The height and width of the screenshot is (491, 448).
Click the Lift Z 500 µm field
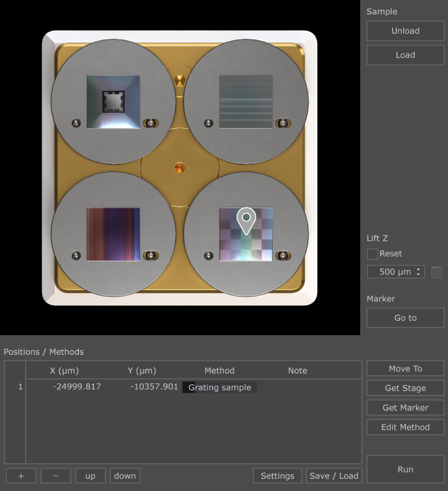pos(396,272)
